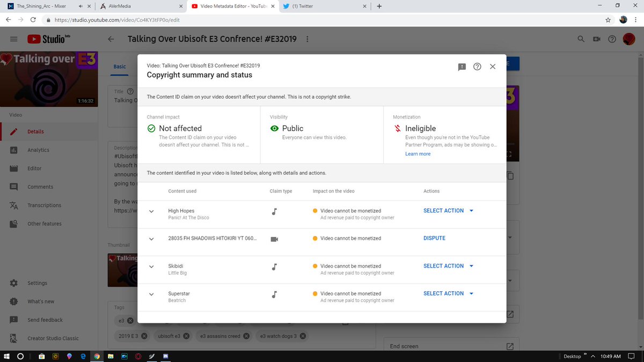Expand the High Hopes claim row
644x362 pixels.
point(151,211)
